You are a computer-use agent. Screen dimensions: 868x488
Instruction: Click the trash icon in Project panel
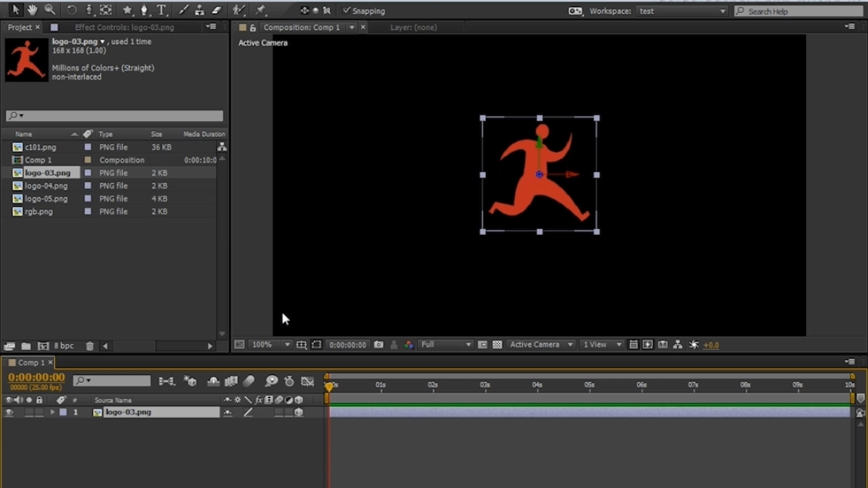click(90, 346)
